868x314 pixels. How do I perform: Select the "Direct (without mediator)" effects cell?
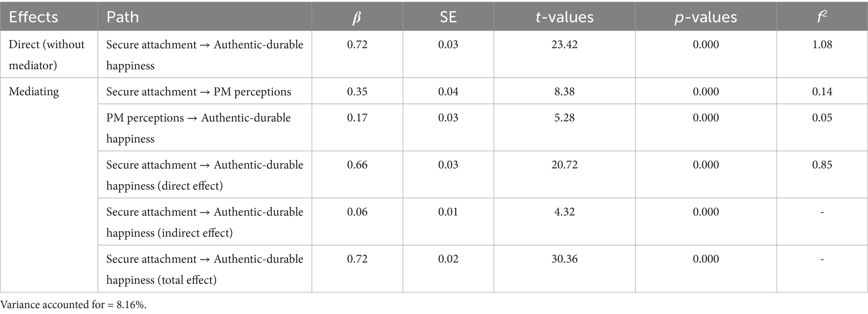pos(47,55)
